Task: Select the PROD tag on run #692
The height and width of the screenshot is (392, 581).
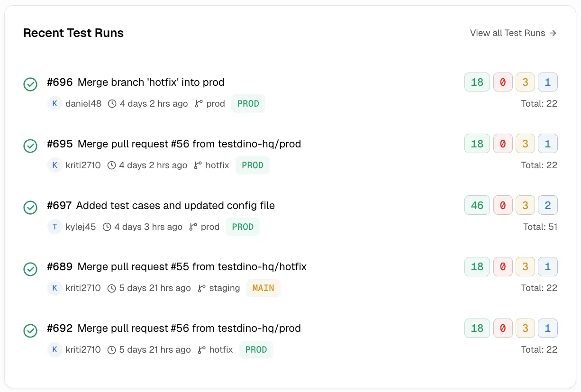Action: [x=256, y=349]
